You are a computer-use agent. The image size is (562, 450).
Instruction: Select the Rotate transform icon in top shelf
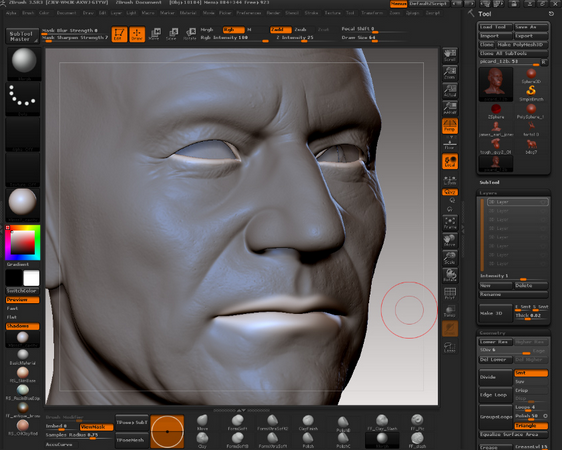pos(190,34)
